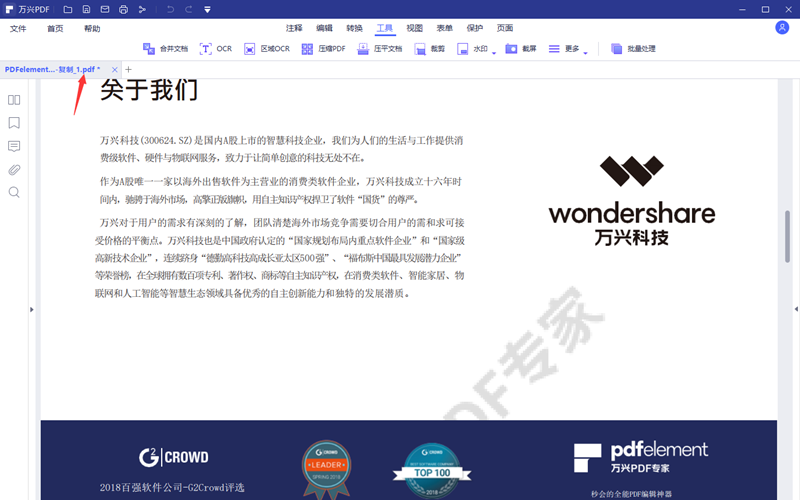Click the 关于我们 heading text
Screen dimensions: 800x500
pos(148,91)
